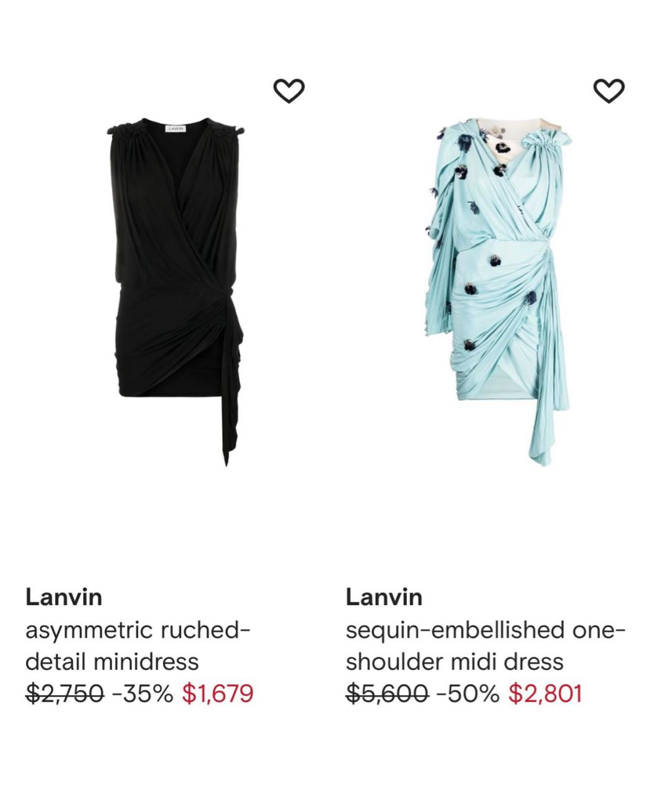Screen dimensions: 672x797
Task: Open sequin-embellished one-shoulder midi dress title
Action: point(485,645)
